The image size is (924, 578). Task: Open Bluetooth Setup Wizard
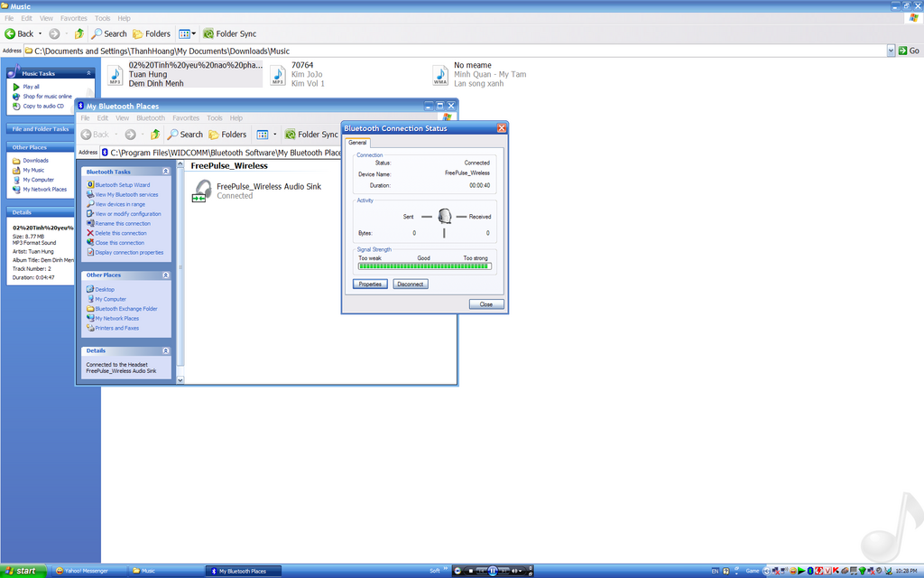[x=122, y=185]
